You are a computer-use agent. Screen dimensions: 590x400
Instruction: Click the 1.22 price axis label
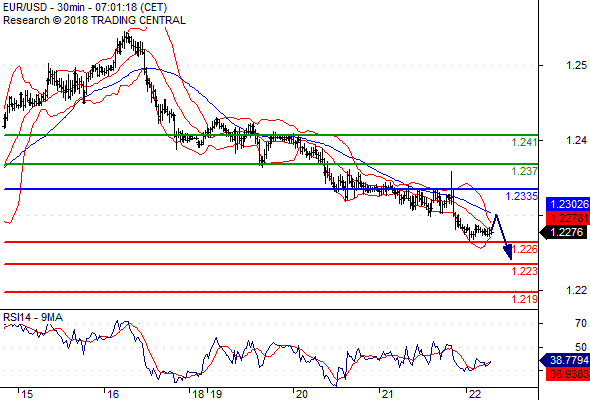click(x=576, y=290)
